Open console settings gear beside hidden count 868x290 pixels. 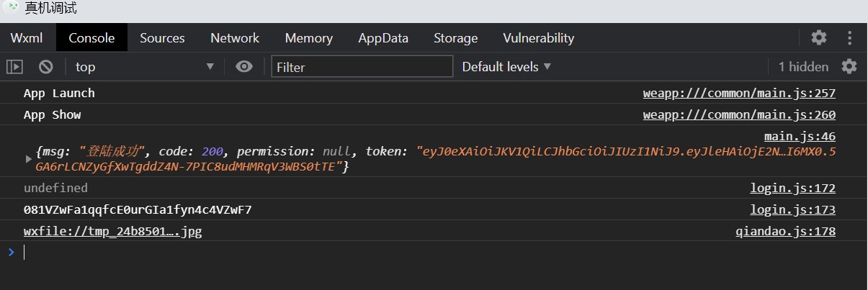[x=849, y=66]
